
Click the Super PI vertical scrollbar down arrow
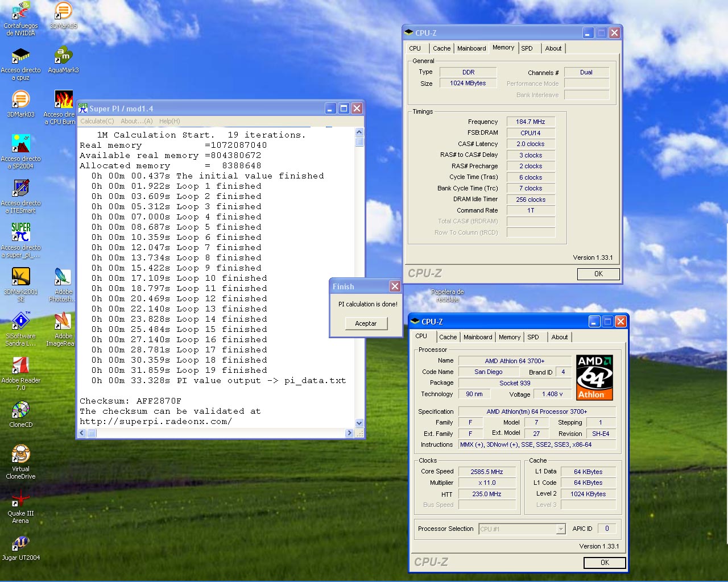pyautogui.click(x=359, y=423)
